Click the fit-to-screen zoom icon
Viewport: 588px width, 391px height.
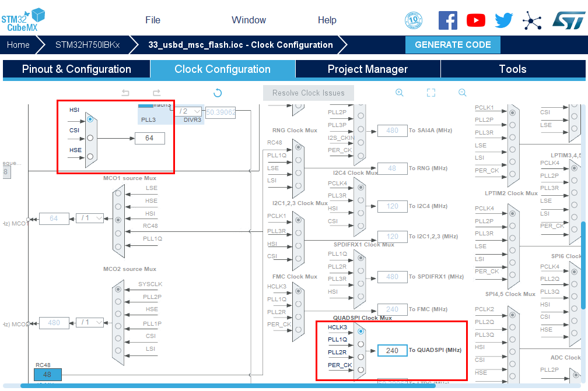[x=431, y=93]
